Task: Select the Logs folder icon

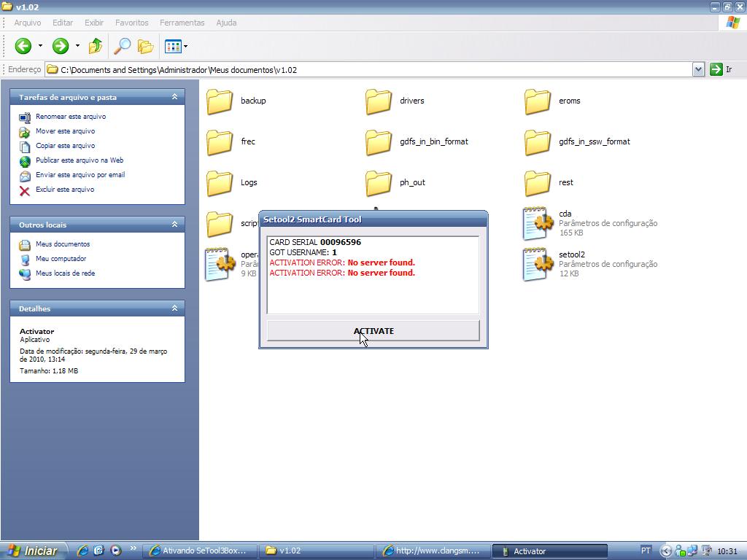Action: [220, 183]
